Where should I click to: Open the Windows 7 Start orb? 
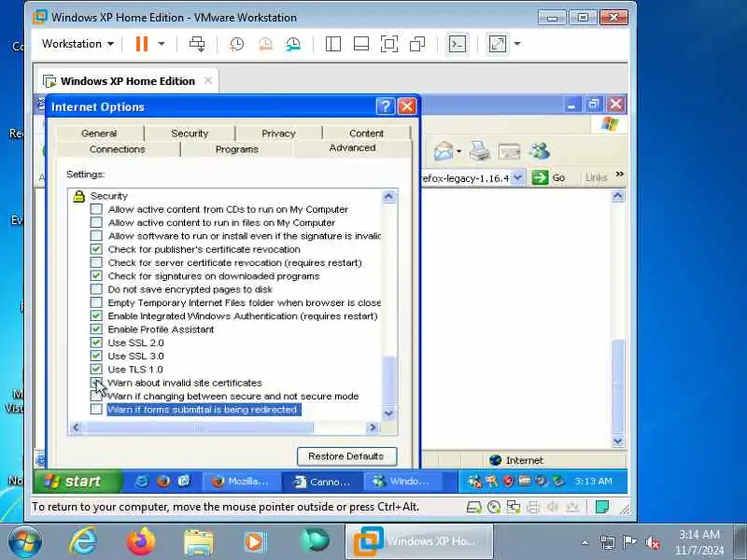[x=24, y=541]
